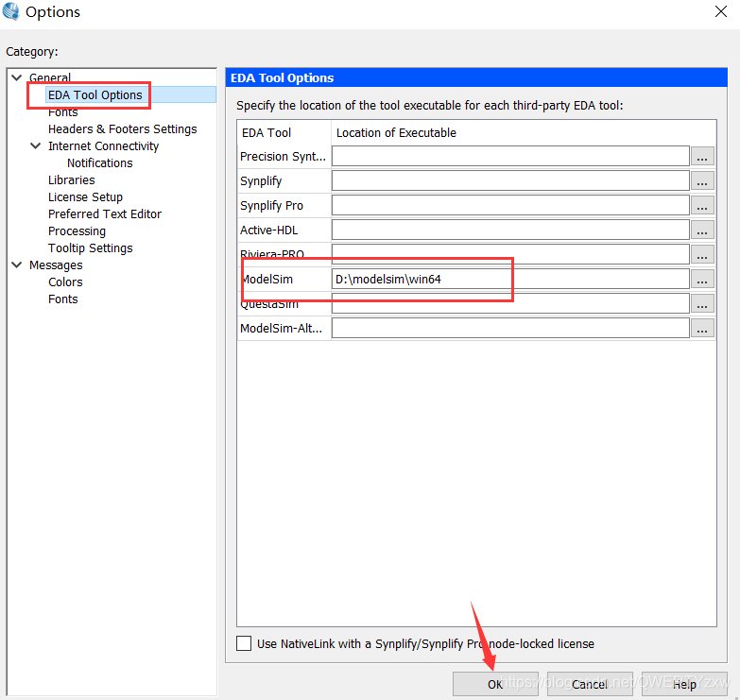Click the Precision Synthesis path field
The height and width of the screenshot is (700, 740).
510,156
